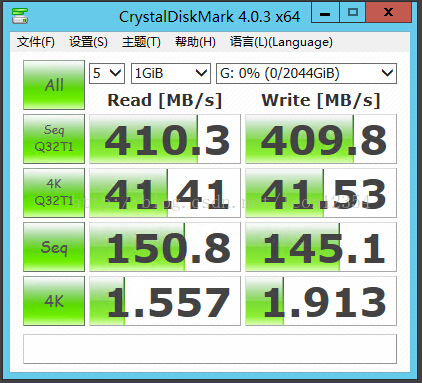
Task: Click the Seq Q32T1 write value 409.8
Action: point(321,139)
